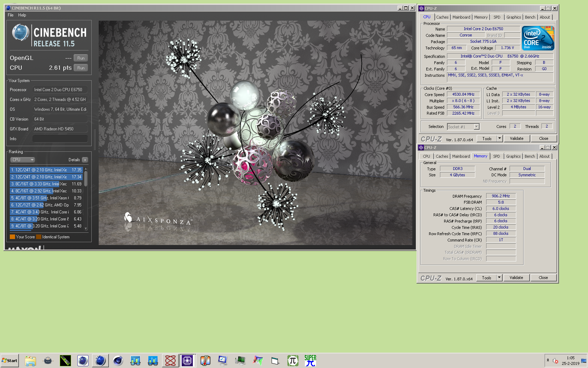The height and width of the screenshot is (368, 588).
Task: Select ranking row 9 scoring 5.48
Action: point(46,226)
